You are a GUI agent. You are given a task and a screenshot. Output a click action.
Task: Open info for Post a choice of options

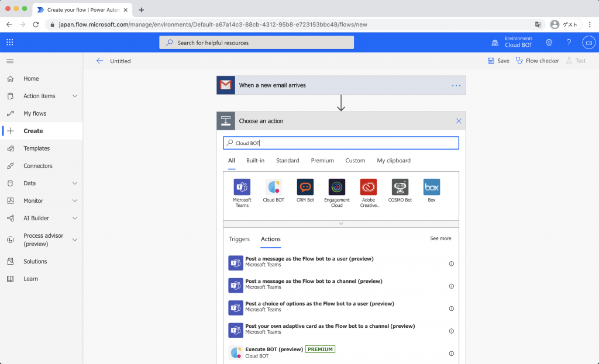[x=451, y=308]
